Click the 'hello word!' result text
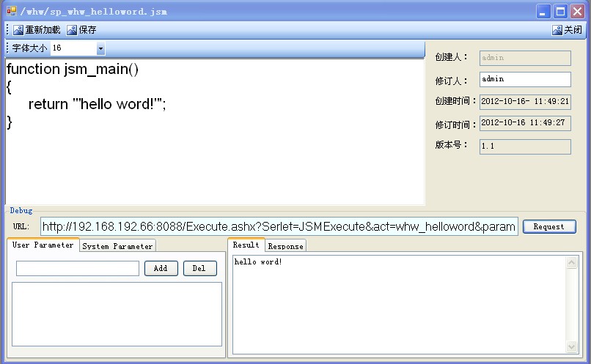The image size is (591, 364). point(258,261)
